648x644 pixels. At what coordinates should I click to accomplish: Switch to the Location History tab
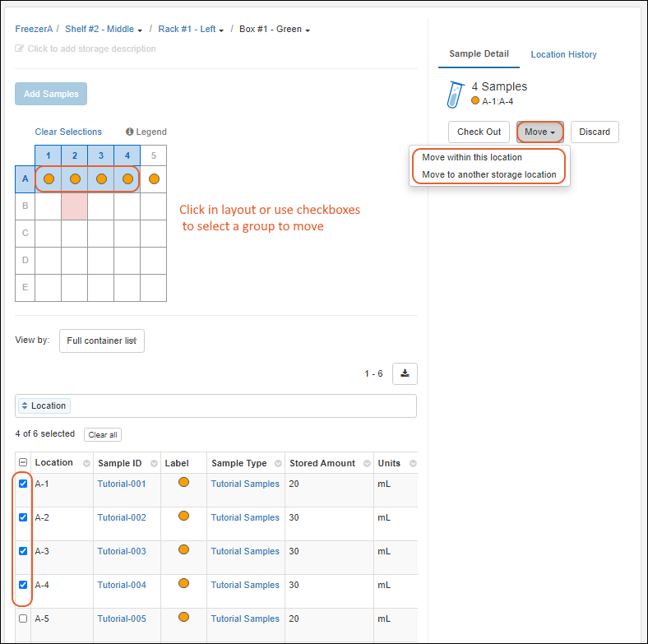click(x=563, y=54)
